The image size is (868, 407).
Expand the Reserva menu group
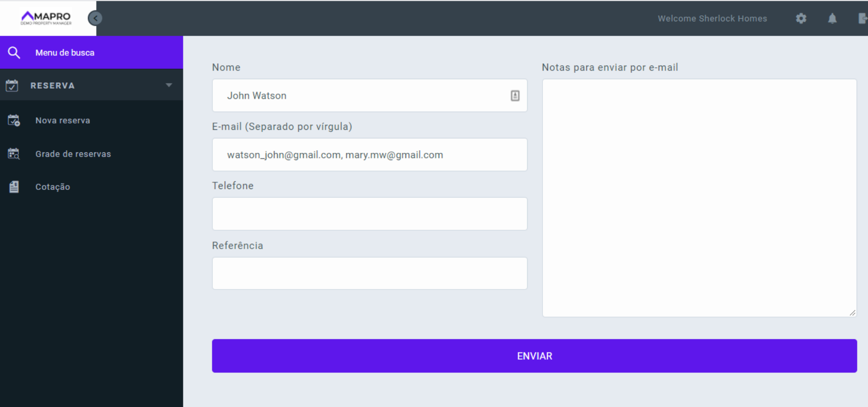[x=52, y=85]
